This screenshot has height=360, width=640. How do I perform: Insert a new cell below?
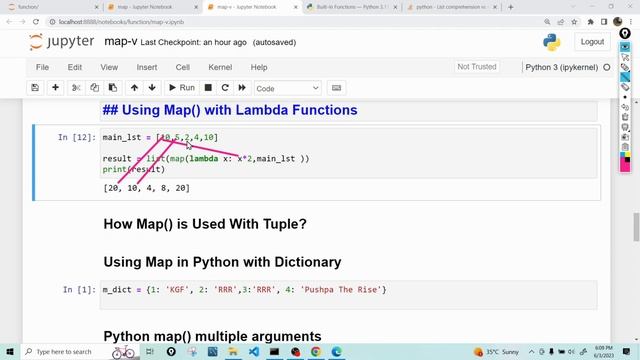[x=56, y=88]
